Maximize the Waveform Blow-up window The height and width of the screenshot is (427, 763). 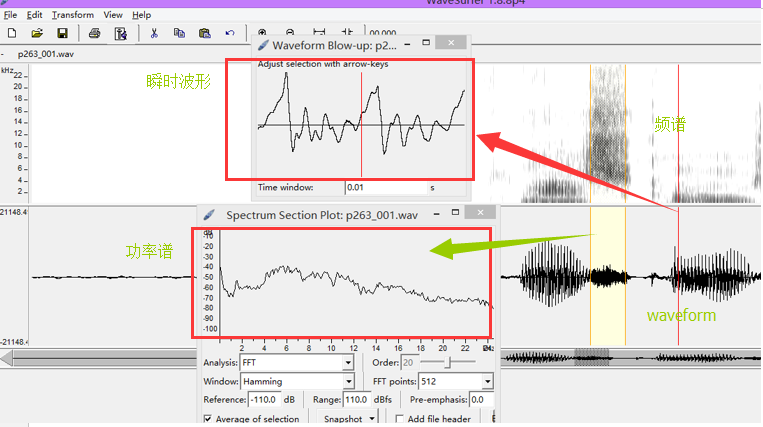coord(426,43)
